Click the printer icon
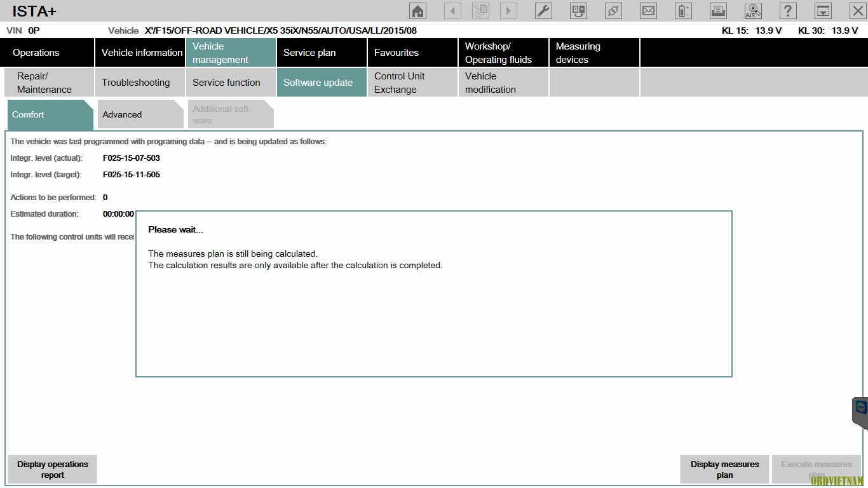 tap(718, 11)
